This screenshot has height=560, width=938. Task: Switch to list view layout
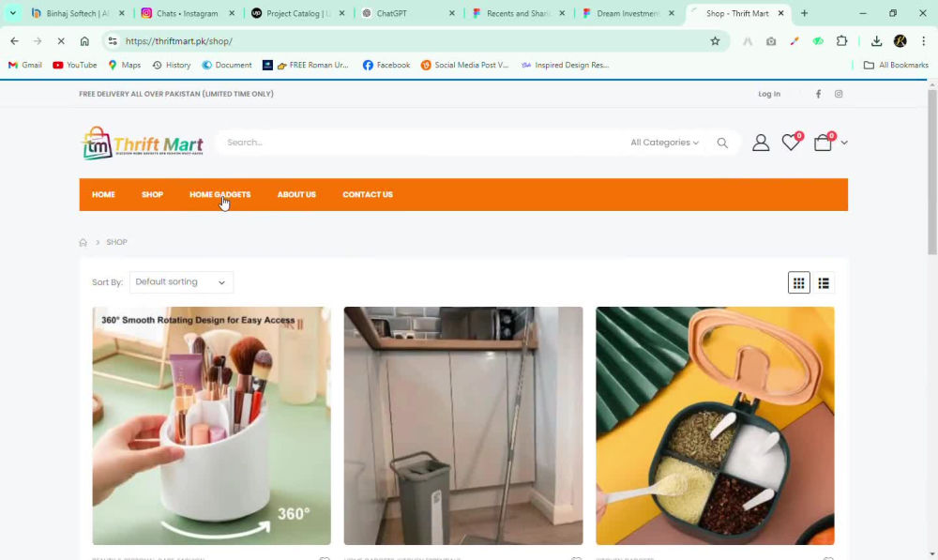(824, 283)
